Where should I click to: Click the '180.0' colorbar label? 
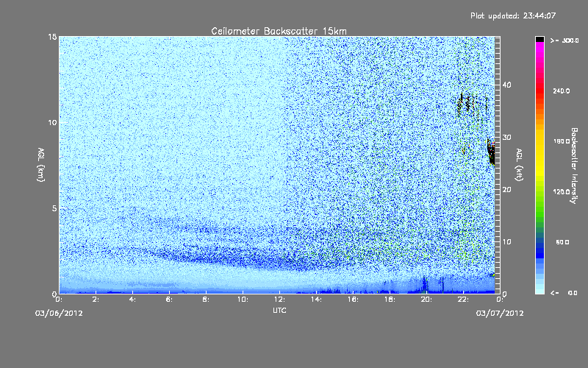point(562,141)
